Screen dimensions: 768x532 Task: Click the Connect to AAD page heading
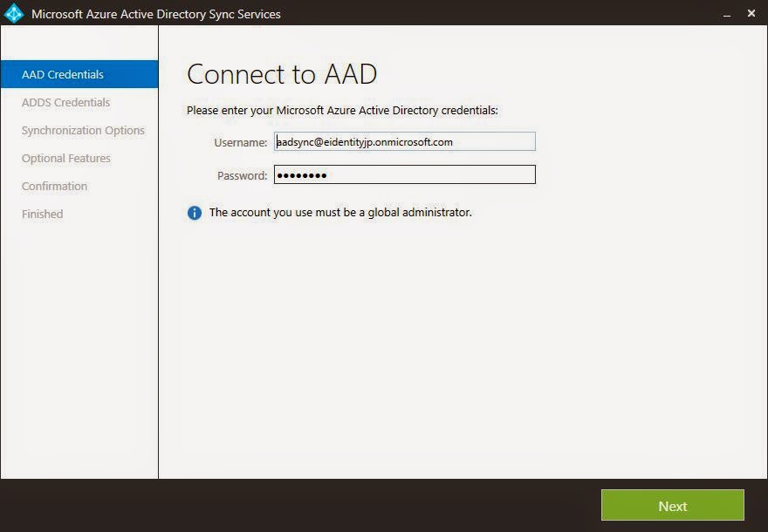coord(281,75)
